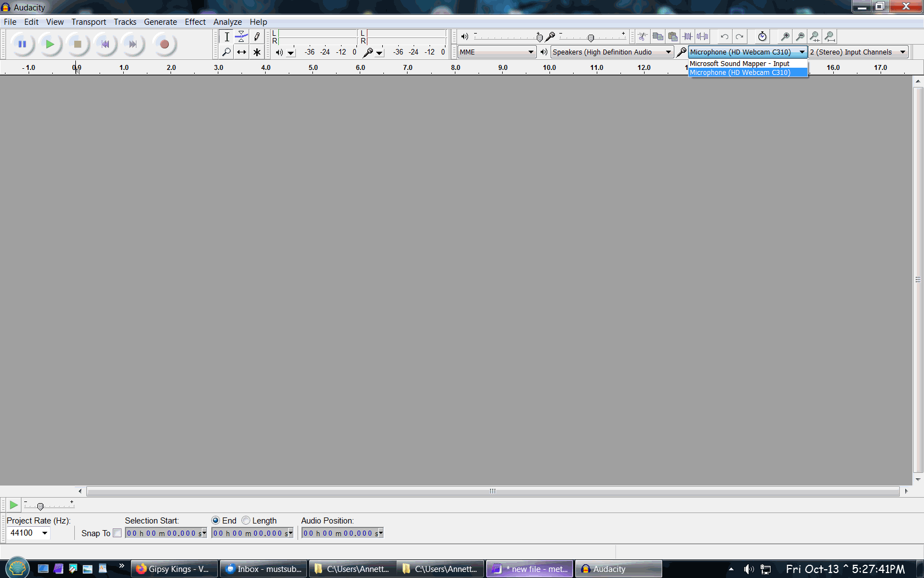The height and width of the screenshot is (578, 924).
Task: Select the Zoom magnifier tool
Action: pyautogui.click(x=227, y=52)
